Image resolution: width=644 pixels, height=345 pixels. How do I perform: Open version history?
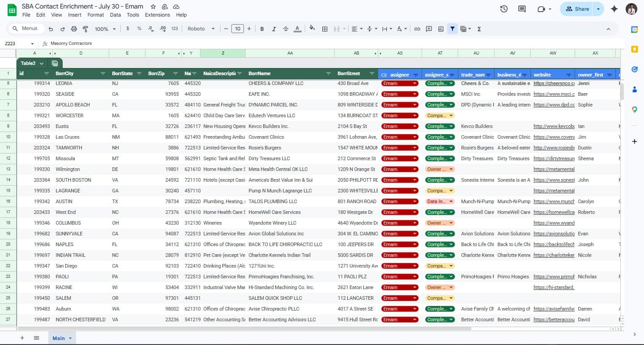pos(504,9)
